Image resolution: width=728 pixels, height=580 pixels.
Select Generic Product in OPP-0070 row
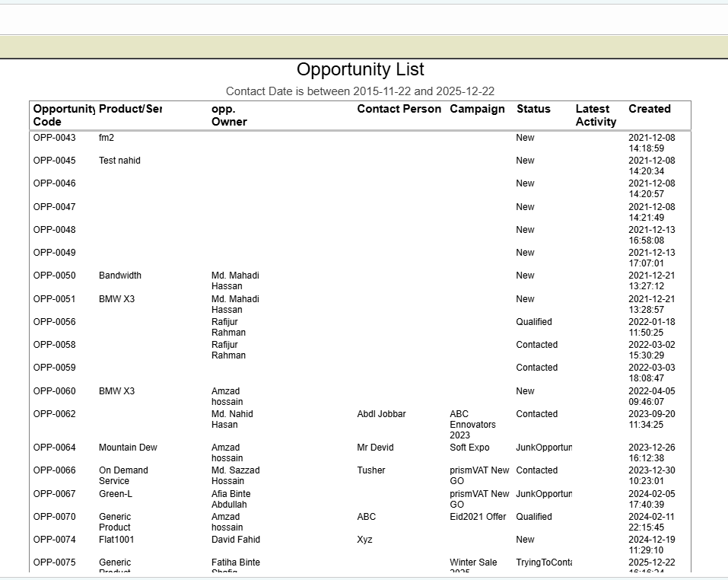click(115, 522)
